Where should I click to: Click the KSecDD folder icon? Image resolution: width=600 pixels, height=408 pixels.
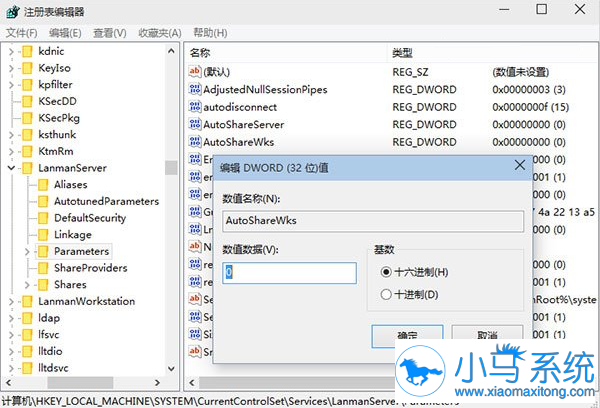pyautogui.click(x=27, y=101)
